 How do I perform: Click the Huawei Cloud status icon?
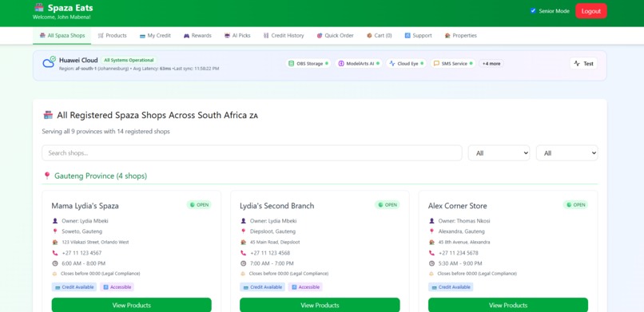pos(49,62)
